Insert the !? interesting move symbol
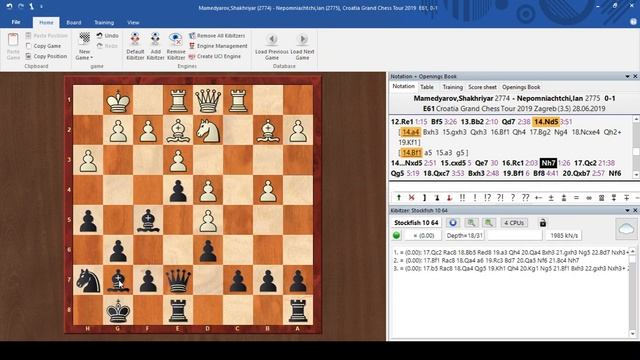 pyautogui.click(x=487, y=198)
